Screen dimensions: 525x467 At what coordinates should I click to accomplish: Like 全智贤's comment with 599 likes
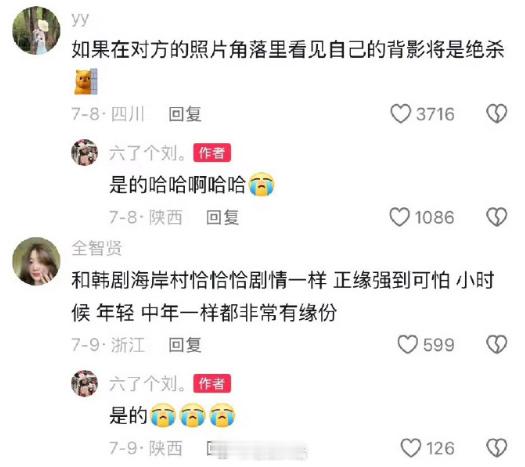(407, 344)
